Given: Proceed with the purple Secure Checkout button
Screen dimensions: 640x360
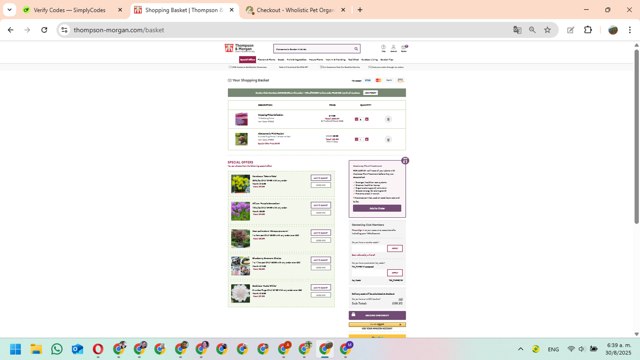Looking at the screenshot, I should pyautogui.click(x=377, y=315).
